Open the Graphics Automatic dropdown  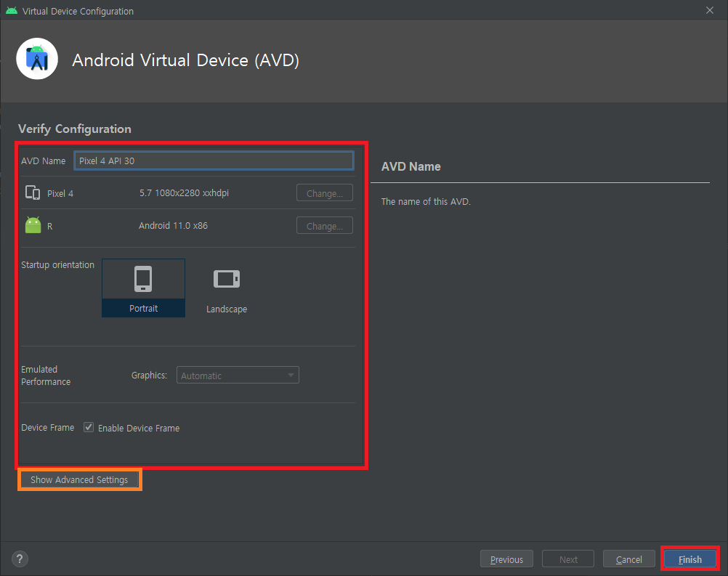click(x=238, y=375)
